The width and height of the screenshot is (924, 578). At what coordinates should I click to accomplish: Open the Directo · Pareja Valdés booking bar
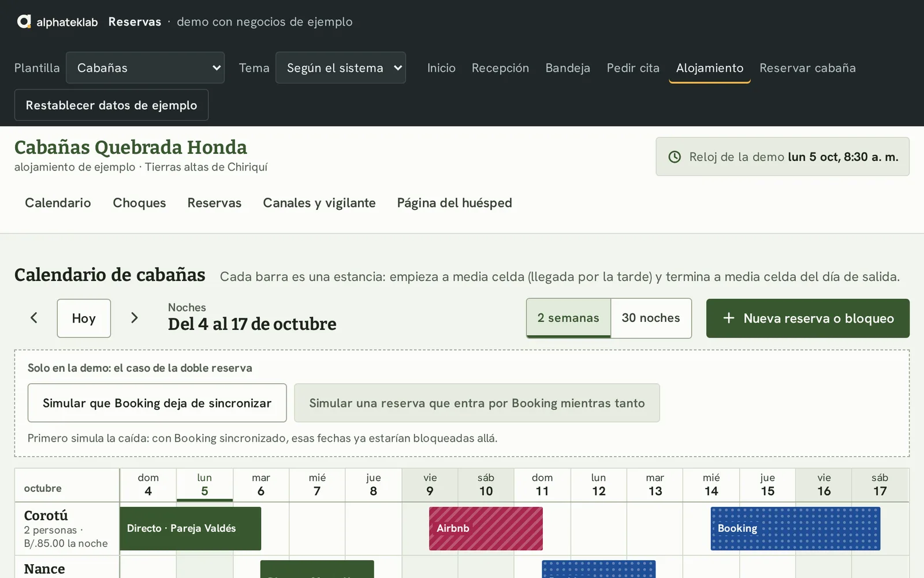pos(191,528)
